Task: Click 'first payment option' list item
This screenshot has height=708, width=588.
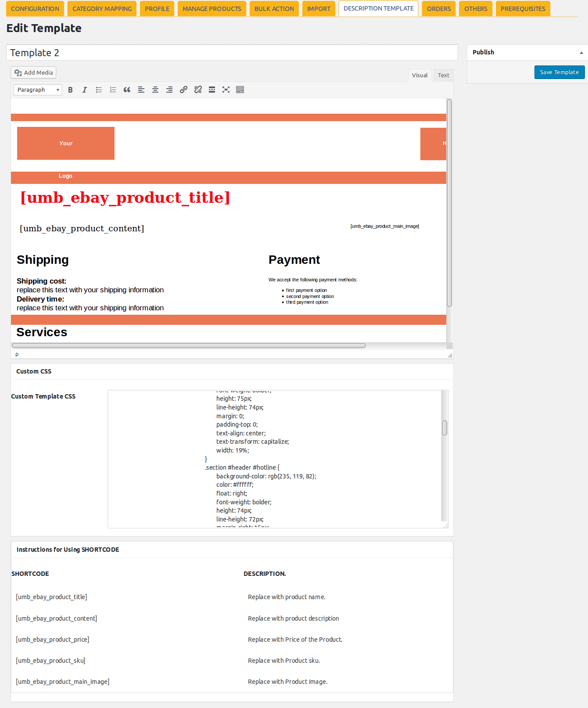Action: (x=306, y=290)
